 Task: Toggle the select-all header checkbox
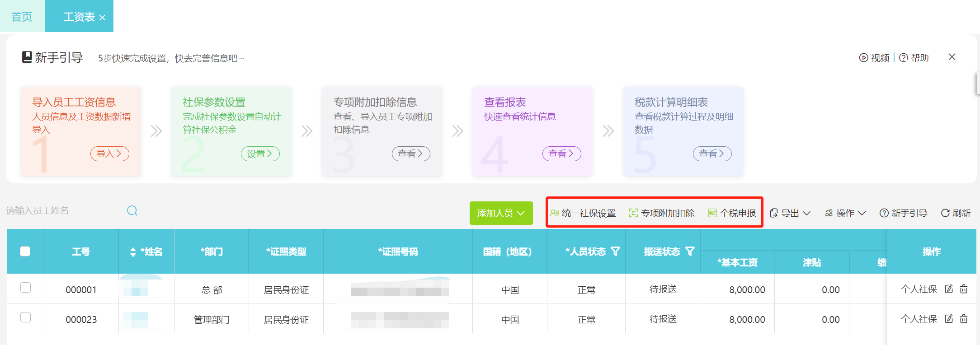pos(25,252)
